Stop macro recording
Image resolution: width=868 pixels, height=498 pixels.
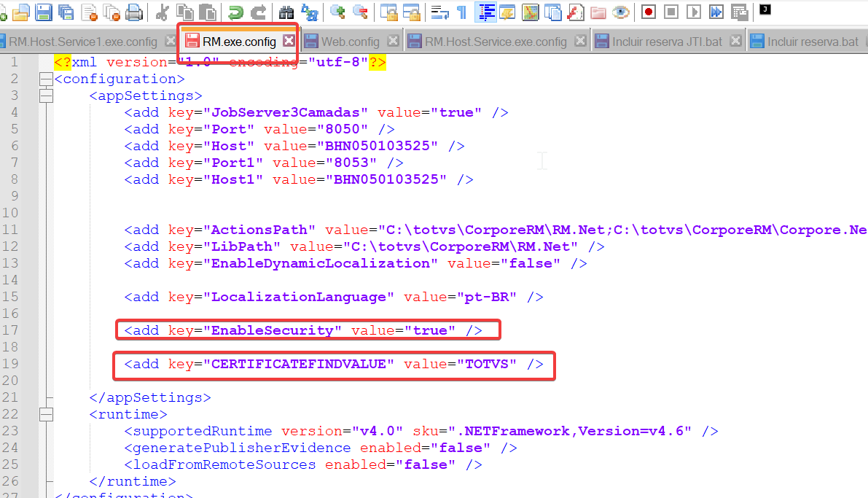[x=671, y=12]
